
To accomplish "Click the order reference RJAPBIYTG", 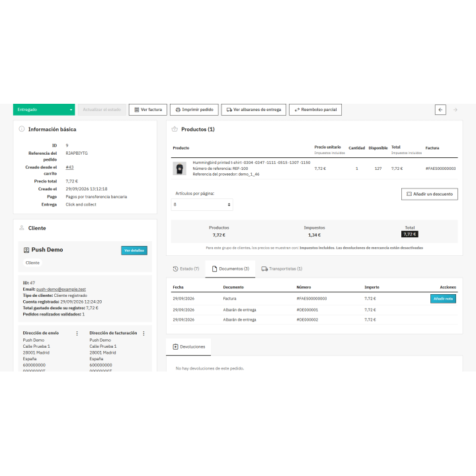I will point(77,153).
